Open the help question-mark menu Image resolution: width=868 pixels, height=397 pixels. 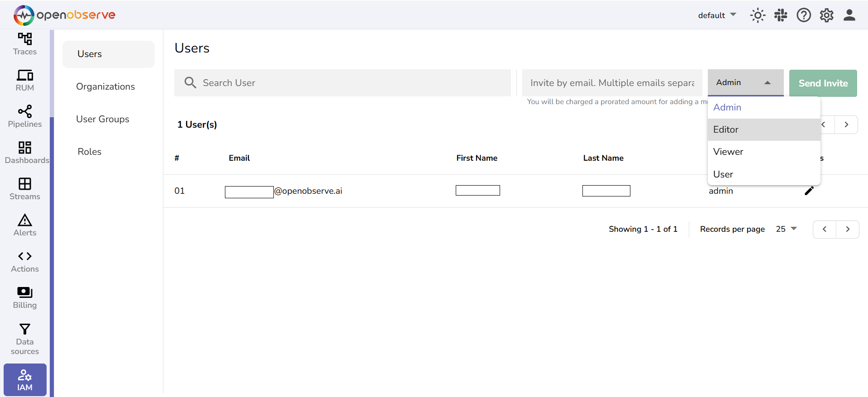804,15
